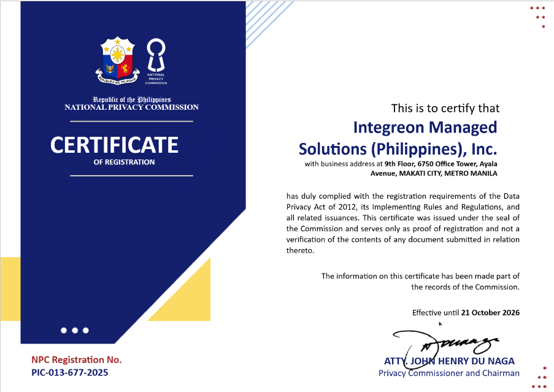
Task: Click the yellow rectangle on the left edge
Action: [10, 288]
